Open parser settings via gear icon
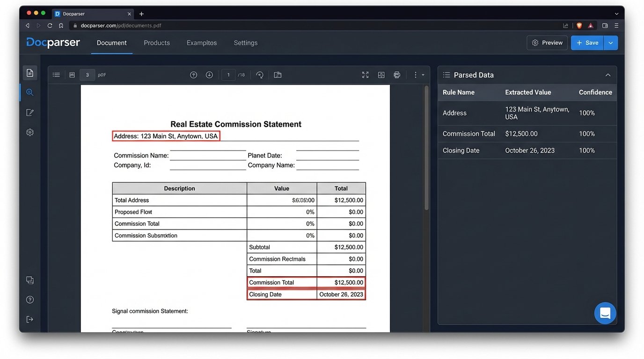 tap(29, 132)
